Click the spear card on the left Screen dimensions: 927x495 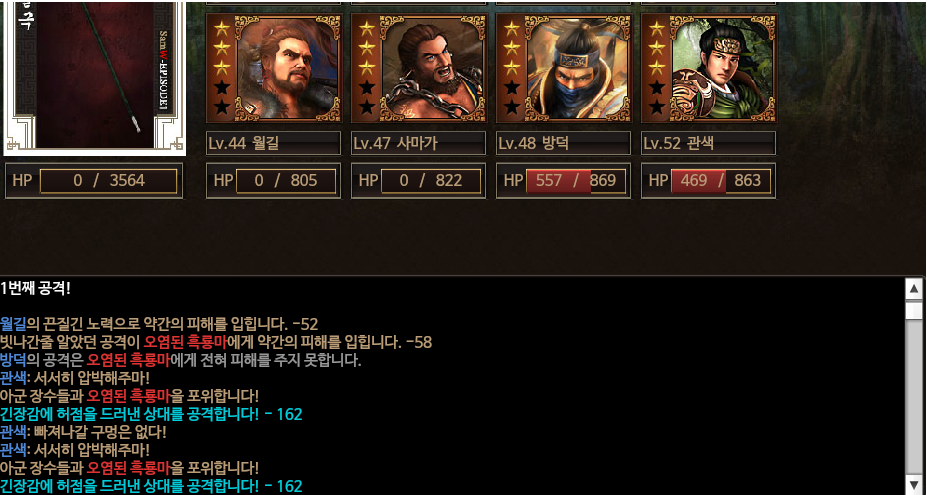tap(95, 77)
